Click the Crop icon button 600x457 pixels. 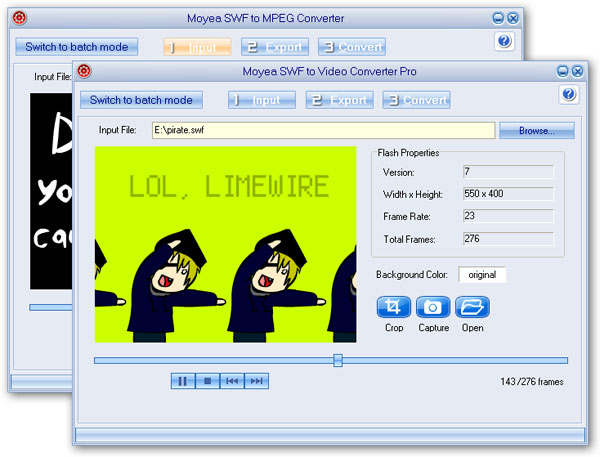[x=394, y=307]
